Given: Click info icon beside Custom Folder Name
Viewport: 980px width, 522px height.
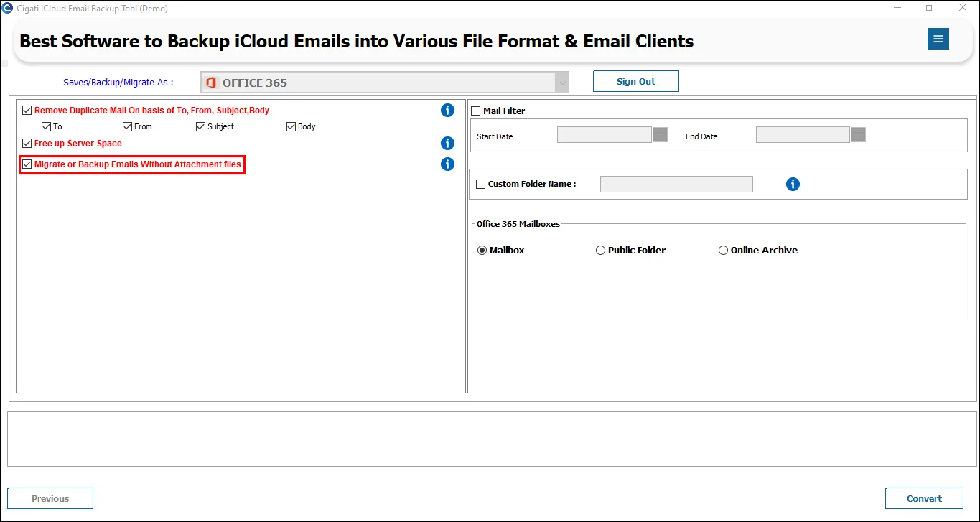Looking at the screenshot, I should pos(793,185).
